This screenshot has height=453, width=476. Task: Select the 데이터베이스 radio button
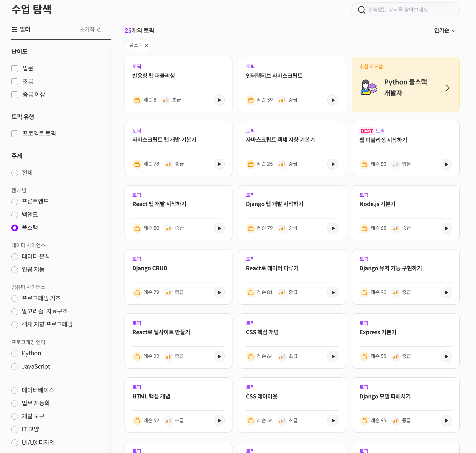click(x=15, y=390)
